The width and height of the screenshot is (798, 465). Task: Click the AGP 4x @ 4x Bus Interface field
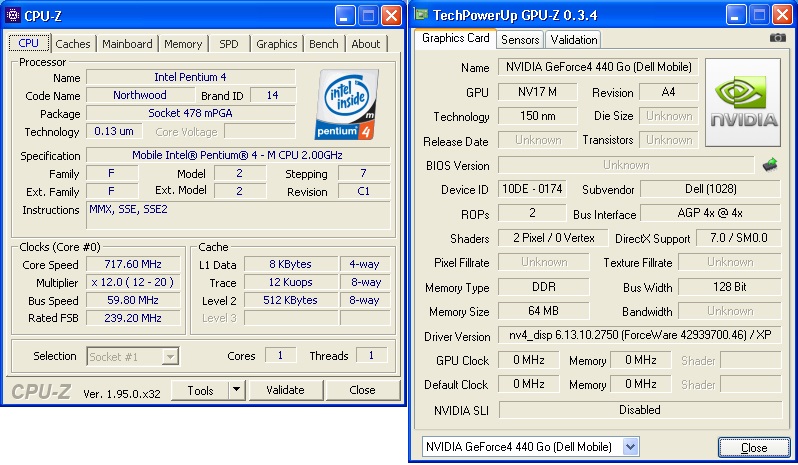(x=710, y=213)
